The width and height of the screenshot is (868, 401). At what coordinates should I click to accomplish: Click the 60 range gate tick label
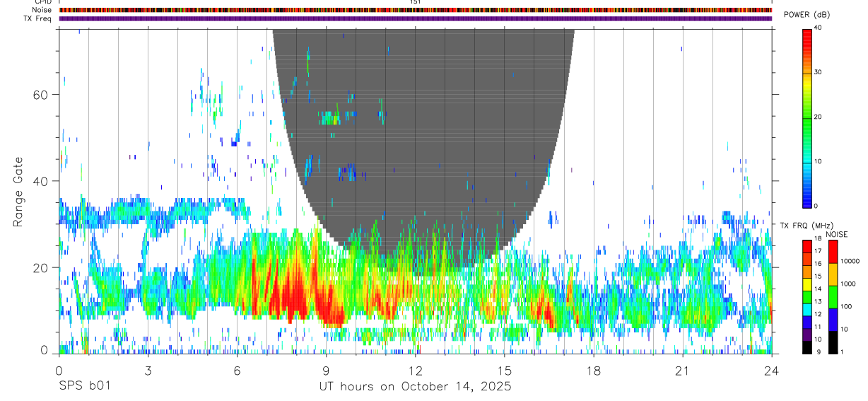click(41, 94)
